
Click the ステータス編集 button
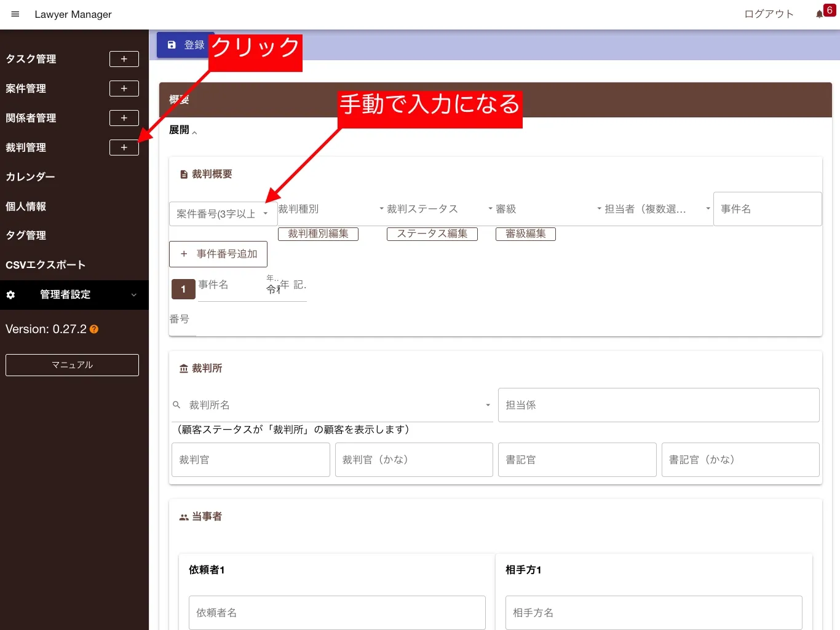tap(432, 234)
